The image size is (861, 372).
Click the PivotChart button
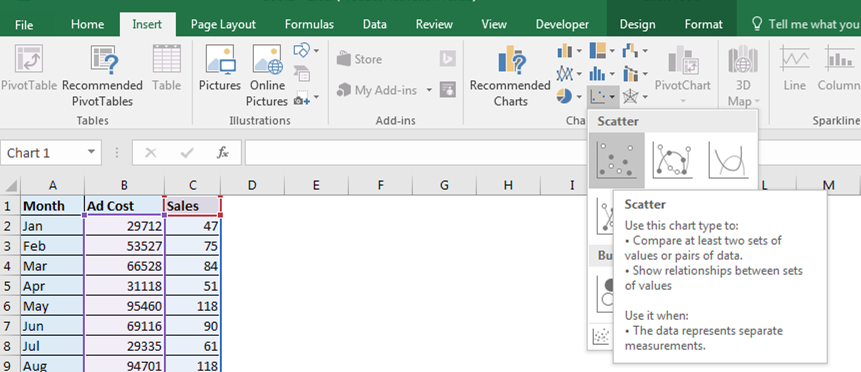tap(683, 76)
